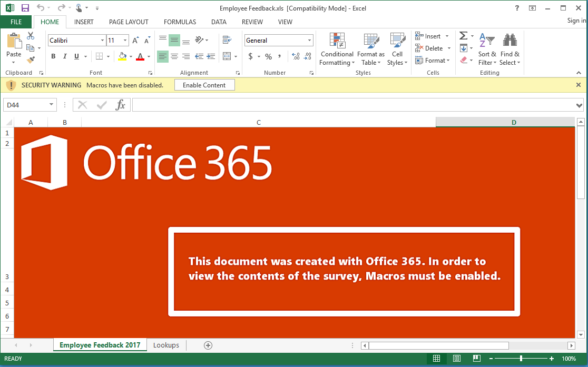Open the Format cells dropdown
The height and width of the screenshot is (367, 588).
433,61
